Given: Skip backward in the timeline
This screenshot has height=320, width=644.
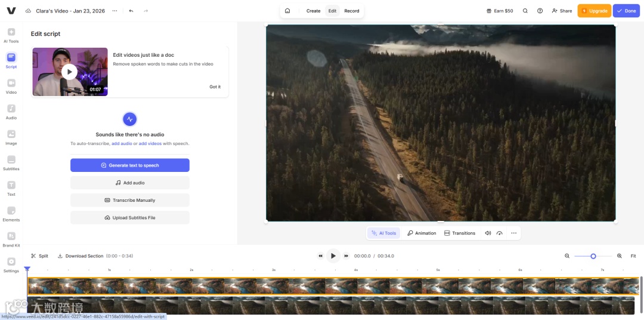Looking at the screenshot, I should coord(320,256).
